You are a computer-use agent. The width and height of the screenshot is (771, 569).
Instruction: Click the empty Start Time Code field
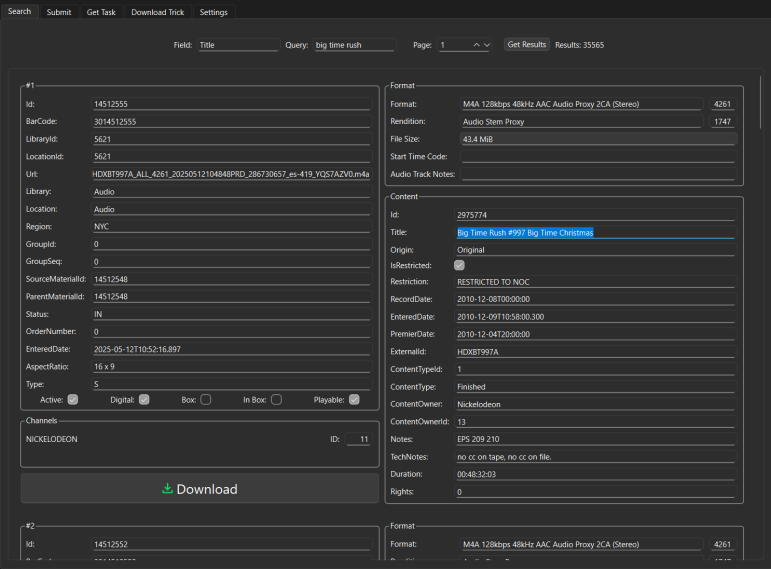pyautogui.click(x=598, y=156)
